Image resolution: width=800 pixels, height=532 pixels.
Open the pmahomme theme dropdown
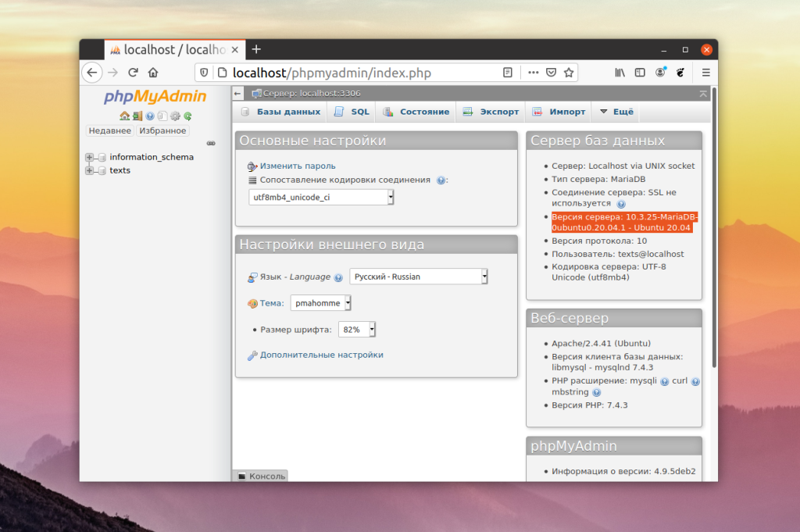[321, 303]
